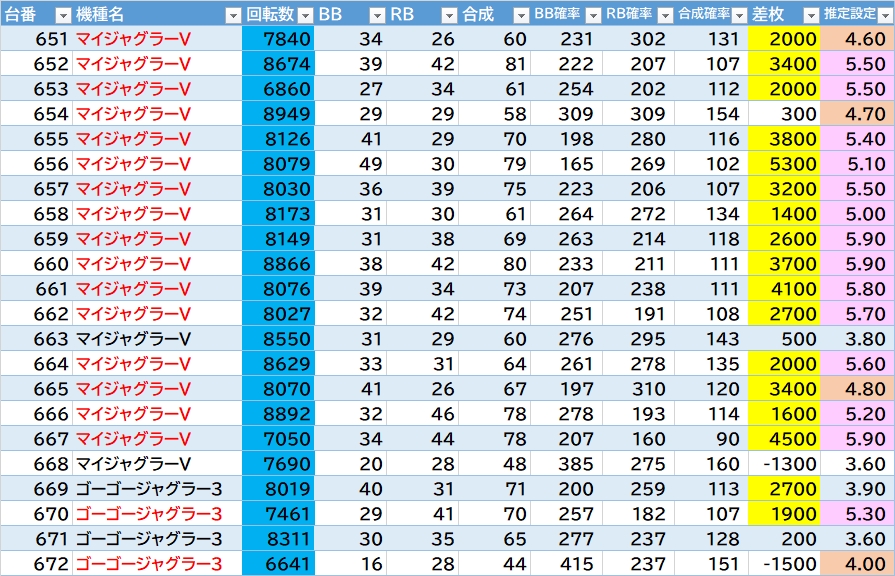
Task: Click BB cell 16 in row 672
Action: 350,564
